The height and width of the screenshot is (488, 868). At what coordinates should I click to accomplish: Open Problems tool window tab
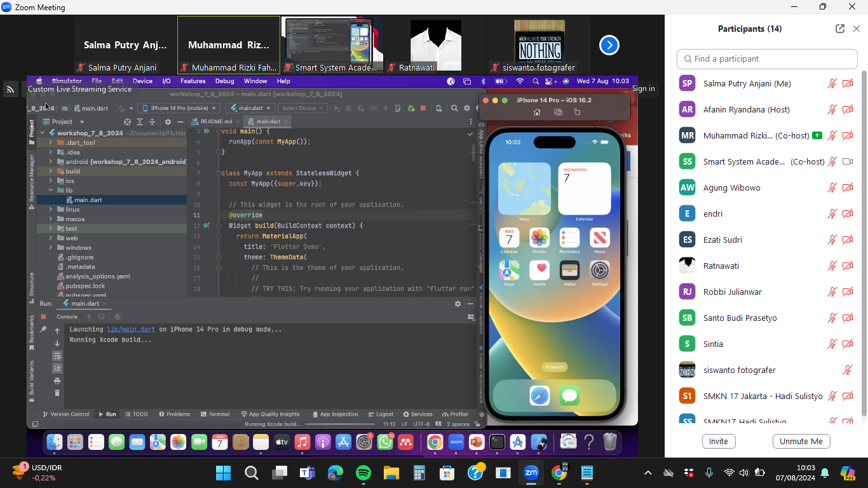174,414
